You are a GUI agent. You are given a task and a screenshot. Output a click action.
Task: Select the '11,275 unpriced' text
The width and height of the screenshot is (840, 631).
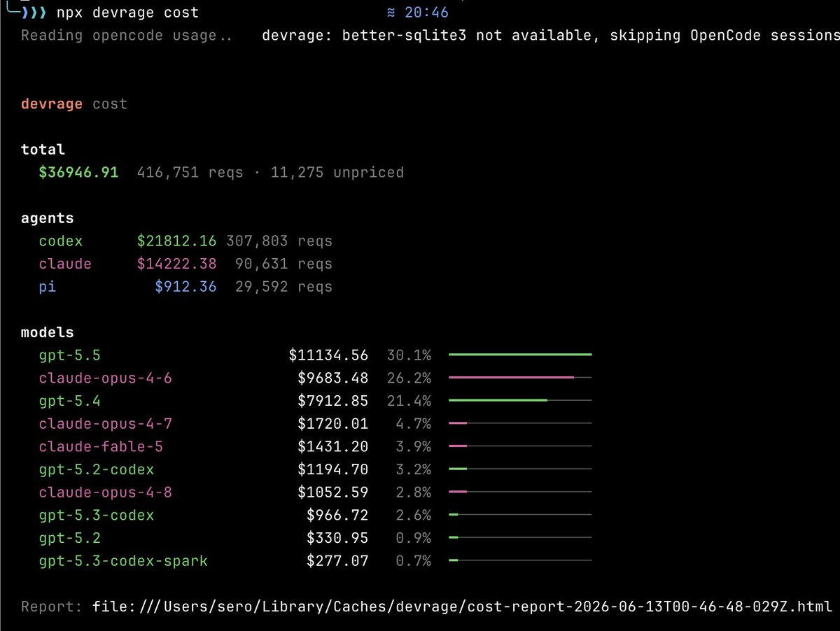pyautogui.click(x=336, y=172)
